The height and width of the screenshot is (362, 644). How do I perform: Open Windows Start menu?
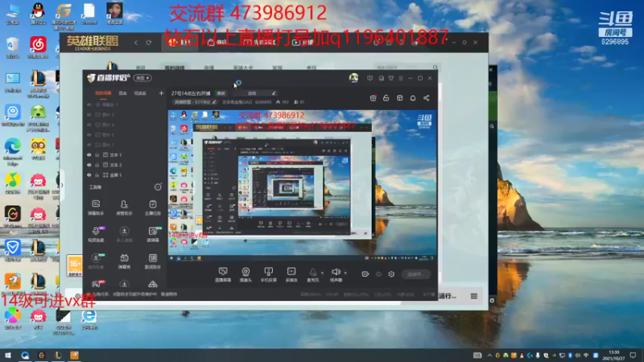coord(7,356)
